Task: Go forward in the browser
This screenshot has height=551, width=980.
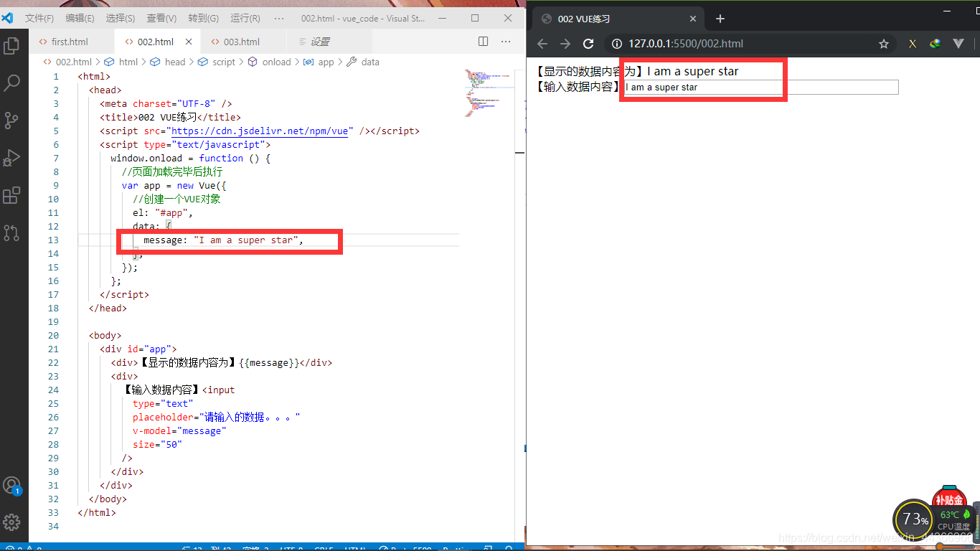Action: [x=565, y=44]
